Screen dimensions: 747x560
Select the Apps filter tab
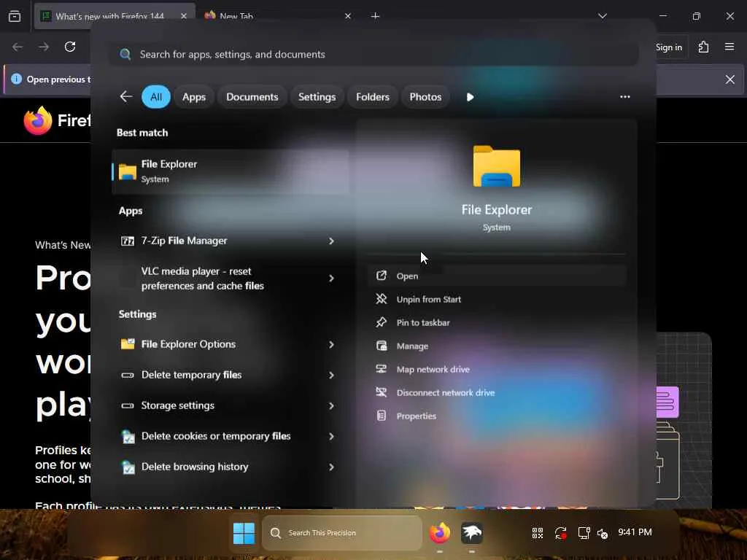194,97
